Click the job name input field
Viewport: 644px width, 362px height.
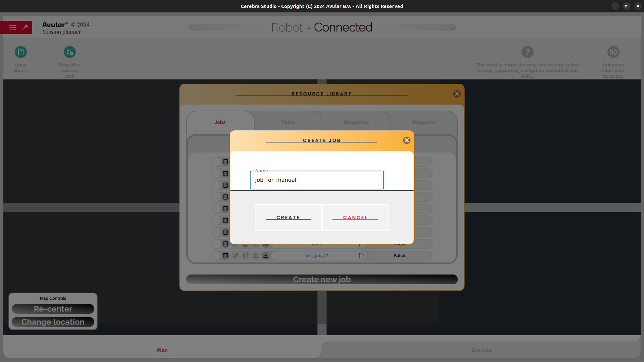[317, 180]
